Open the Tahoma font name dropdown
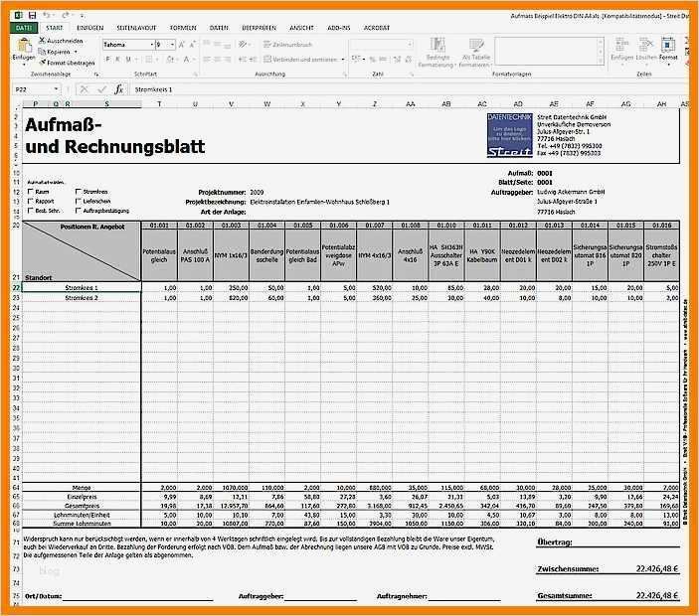This screenshot has height=616, width=699. click(151, 45)
